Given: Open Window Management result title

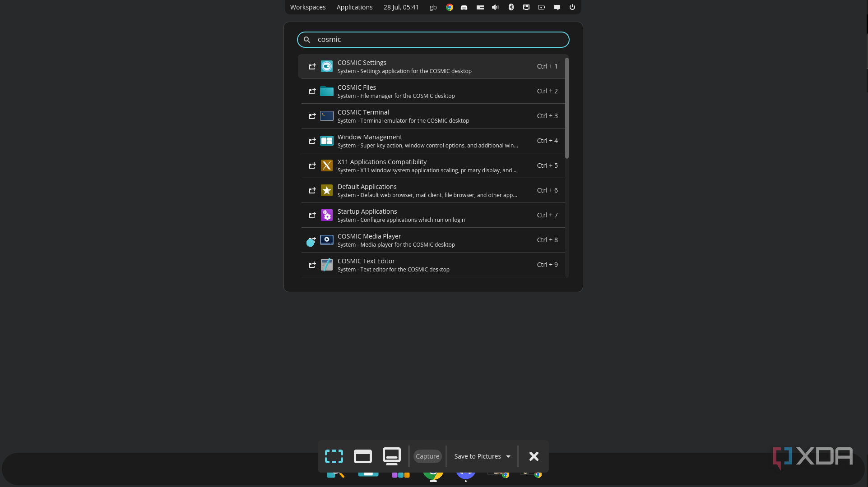Looking at the screenshot, I should pyautogui.click(x=370, y=137).
